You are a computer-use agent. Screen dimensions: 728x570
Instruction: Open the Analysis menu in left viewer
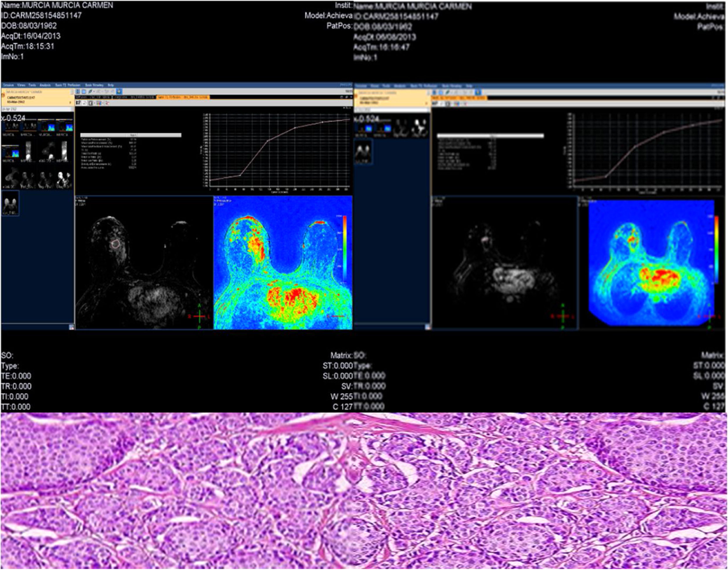[45, 85]
